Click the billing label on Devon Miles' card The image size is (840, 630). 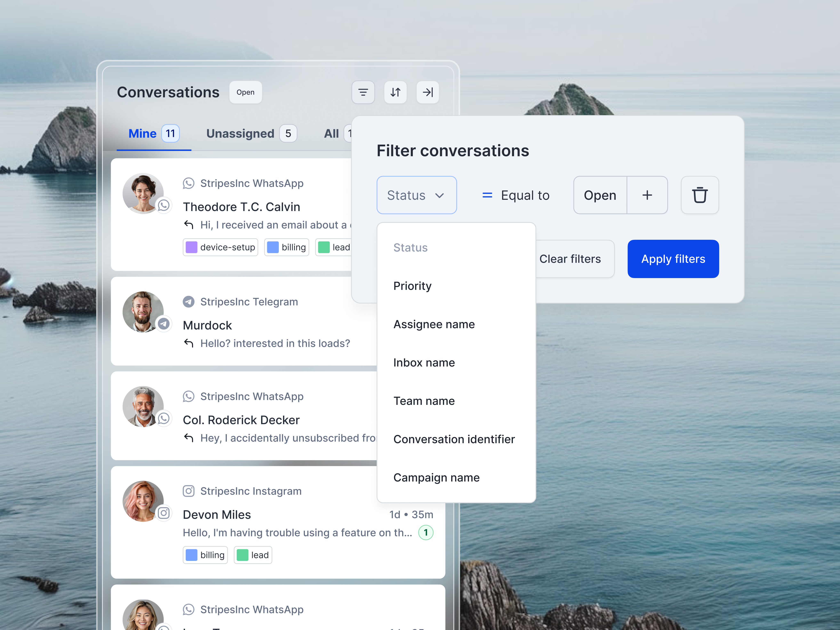(205, 555)
